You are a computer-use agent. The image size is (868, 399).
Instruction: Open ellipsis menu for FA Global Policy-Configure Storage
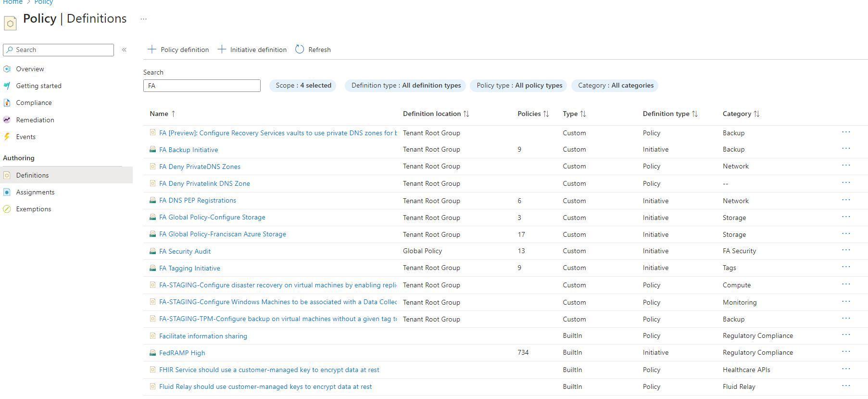[x=846, y=217]
